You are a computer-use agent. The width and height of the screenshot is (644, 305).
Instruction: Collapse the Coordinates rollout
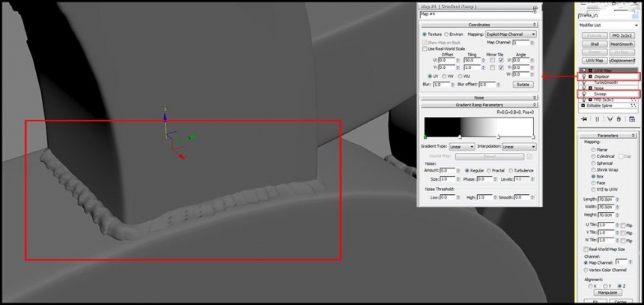coord(479,25)
